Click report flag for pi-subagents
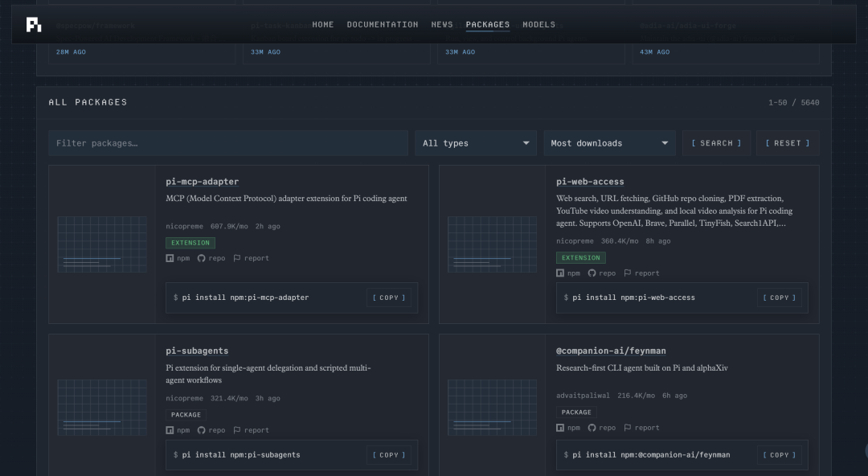Image resolution: width=868 pixels, height=476 pixels. pyautogui.click(x=252, y=430)
